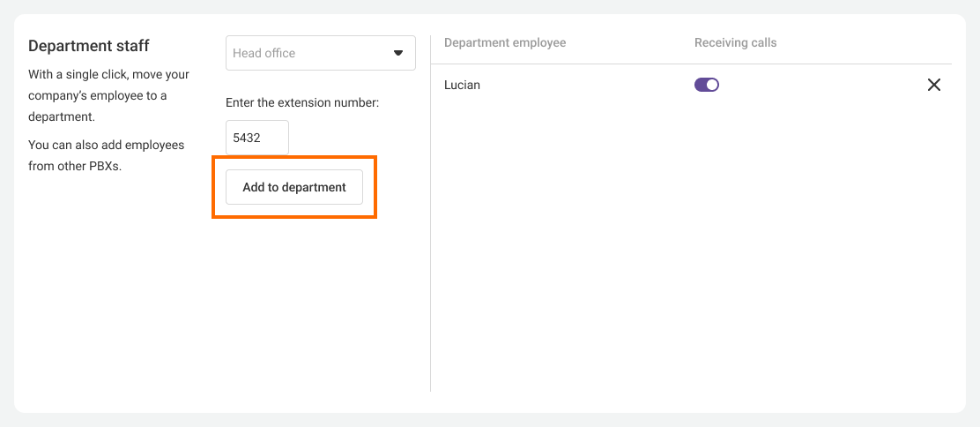Disable receiving calls for Lucian
Screen dimensions: 980x427
coord(707,85)
